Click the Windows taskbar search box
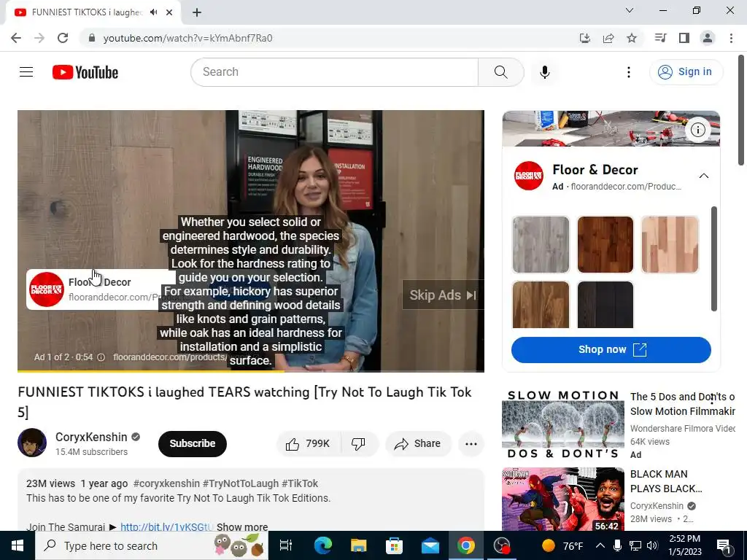 pos(152,545)
